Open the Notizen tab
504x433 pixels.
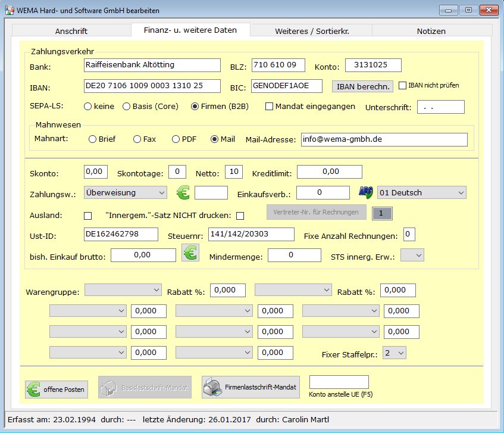[431, 31]
